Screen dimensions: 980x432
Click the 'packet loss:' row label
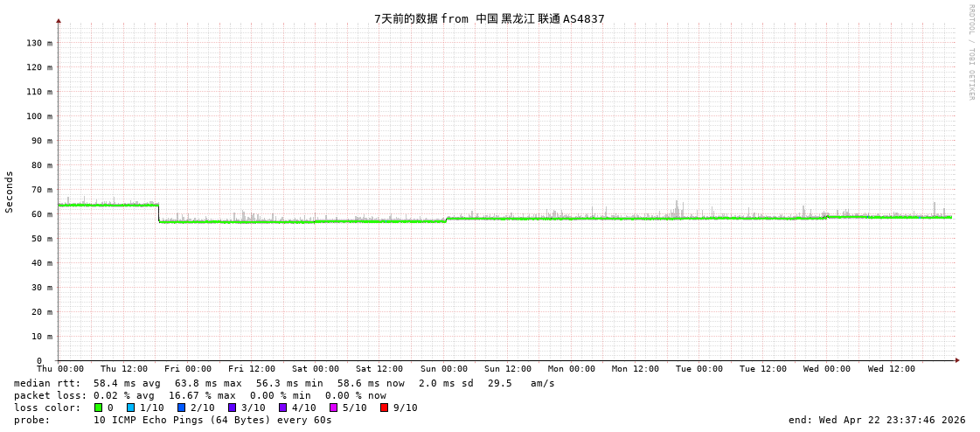(x=49, y=396)
